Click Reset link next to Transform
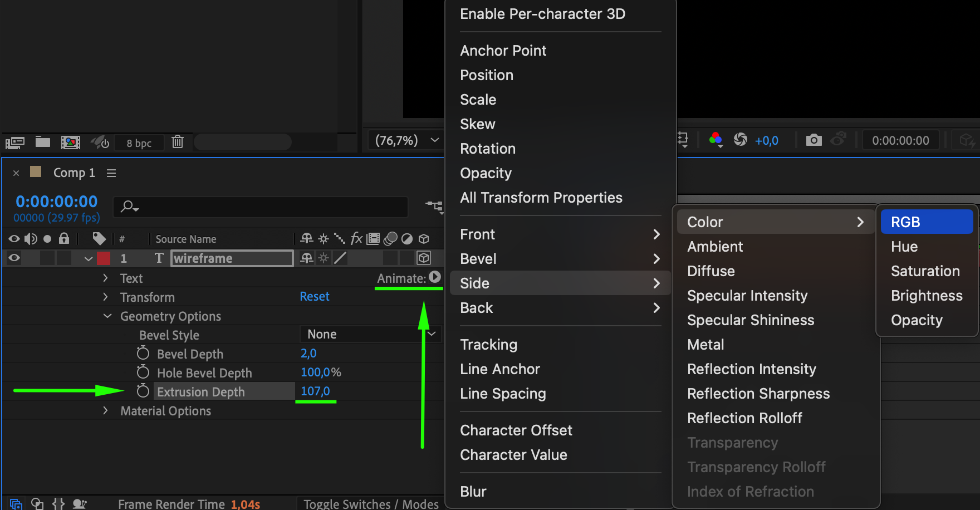Image resolution: width=980 pixels, height=510 pixels. tap(314, 297)
